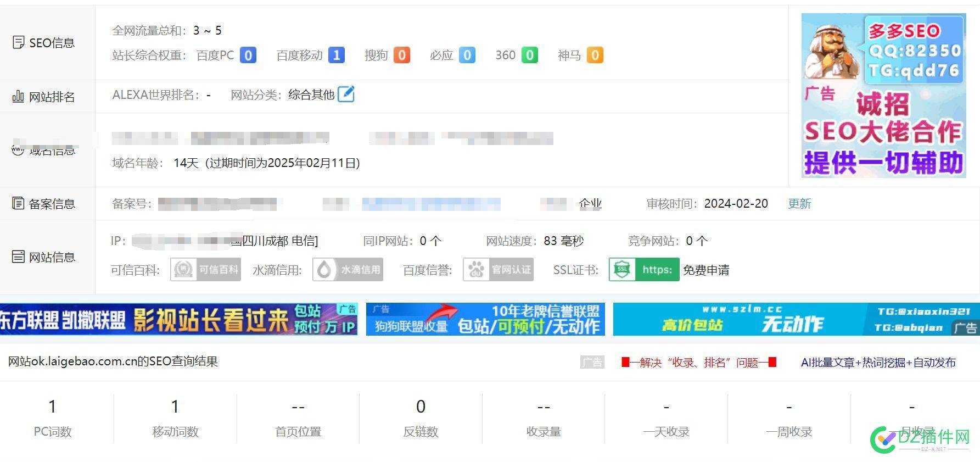The width and height of the screenshot is (980, 462).
Task: Open the 多多SEO advertisement image
Action: click(x=883, y=95)
